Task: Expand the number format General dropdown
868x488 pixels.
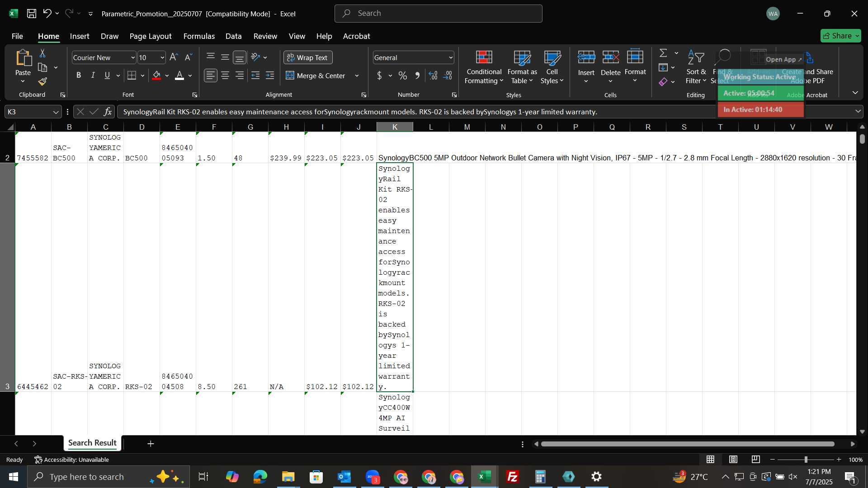Action: (451, 57)
